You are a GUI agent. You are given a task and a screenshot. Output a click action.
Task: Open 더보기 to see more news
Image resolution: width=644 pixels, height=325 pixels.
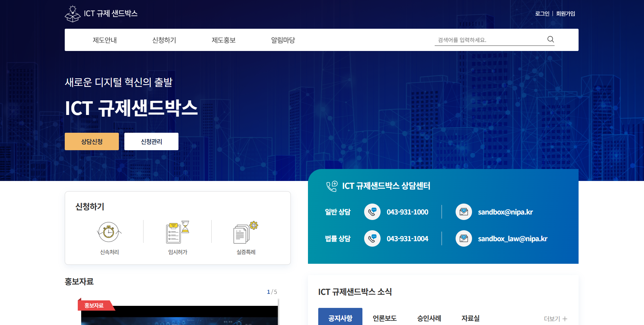point(555,318)
